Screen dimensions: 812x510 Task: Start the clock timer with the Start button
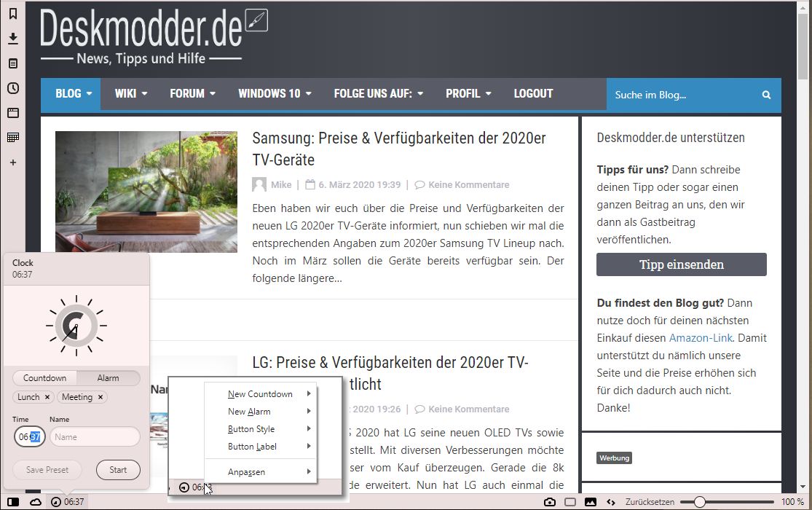pos(118,470)
